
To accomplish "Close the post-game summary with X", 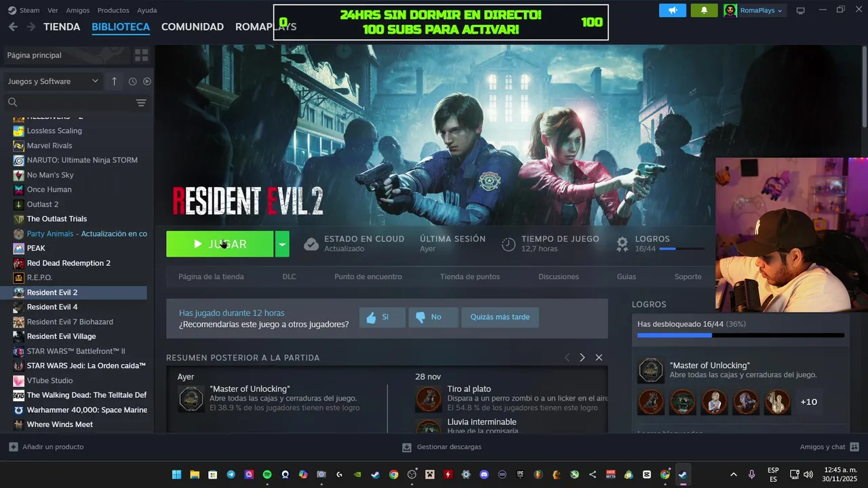I will click(599, 357).
